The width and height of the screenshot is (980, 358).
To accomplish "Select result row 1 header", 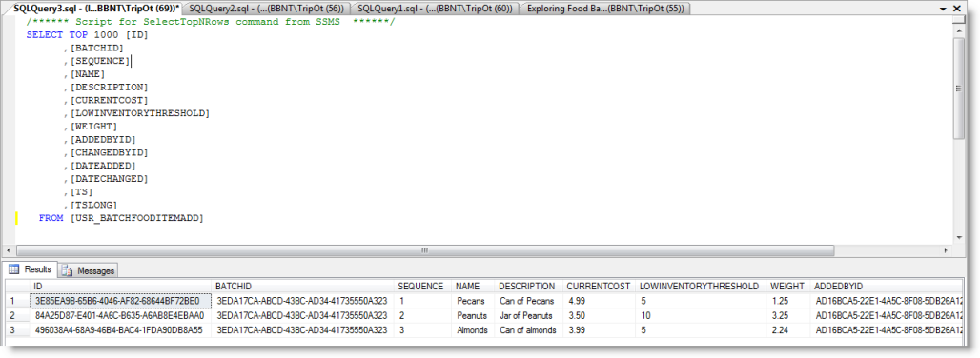I will (17, 301).
